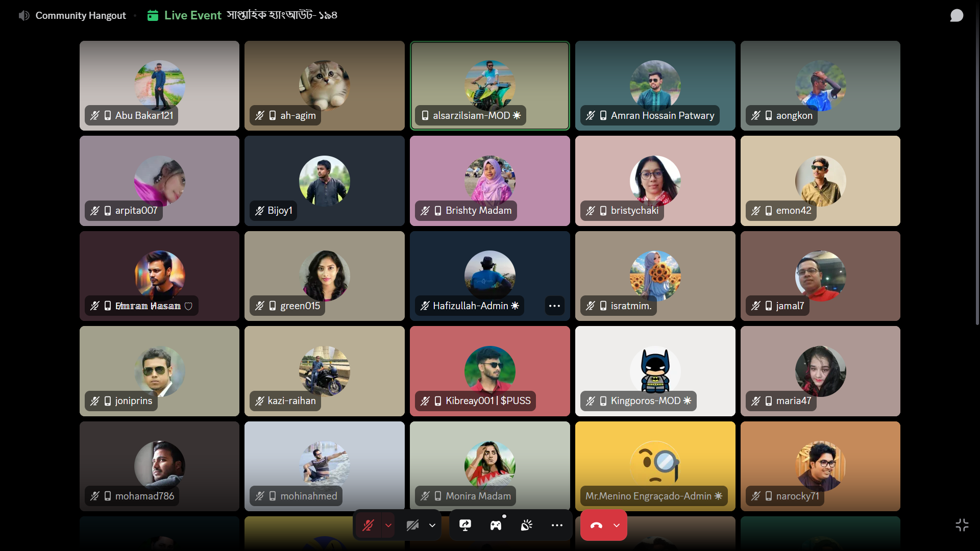Open the chat panel speech bubble icon
Screen dimensions: 980x551
(957, 15)
